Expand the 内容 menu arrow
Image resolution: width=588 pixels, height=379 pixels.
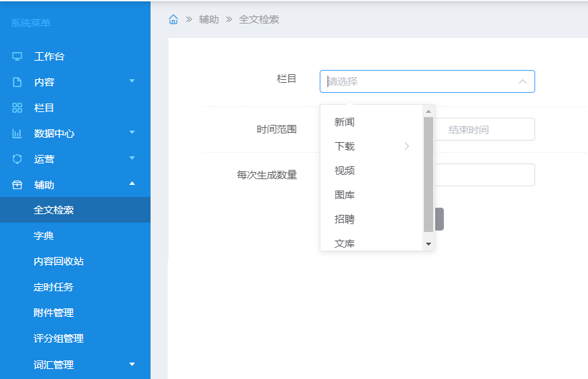click(132, 81)
